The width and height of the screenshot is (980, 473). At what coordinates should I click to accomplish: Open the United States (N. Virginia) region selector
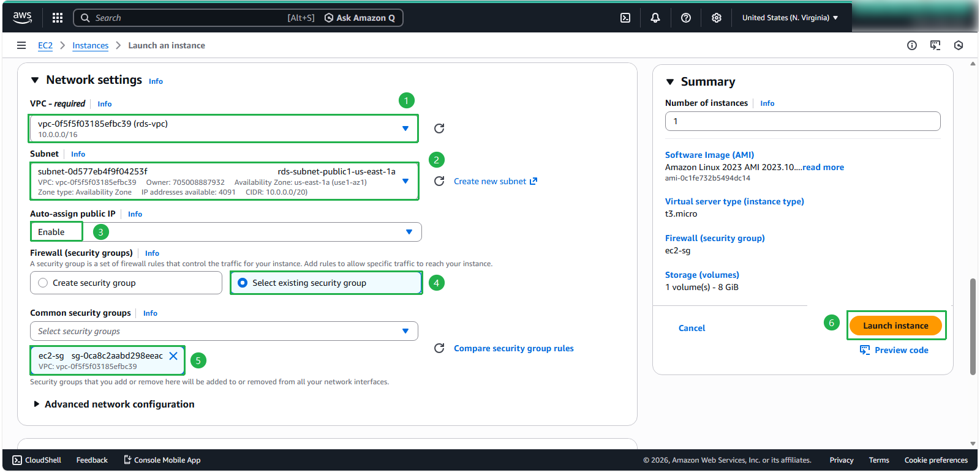[x=790, y=18]
